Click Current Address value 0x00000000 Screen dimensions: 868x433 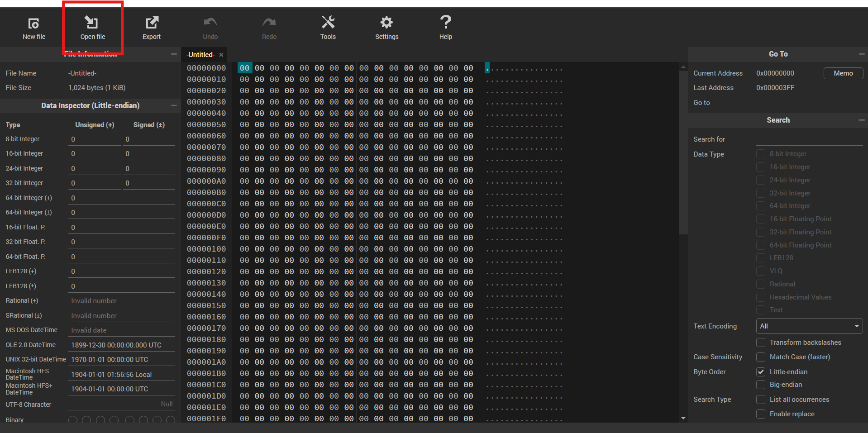[775, 73]
